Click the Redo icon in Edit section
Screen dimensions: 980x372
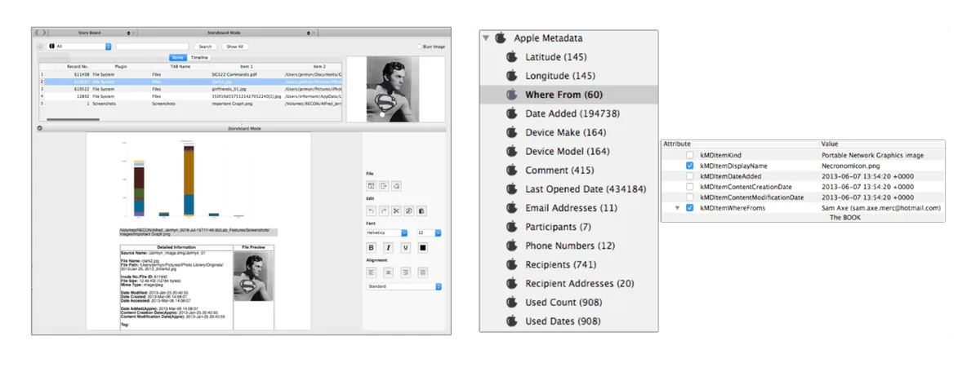pyautogui.click(x=384, y=211)
